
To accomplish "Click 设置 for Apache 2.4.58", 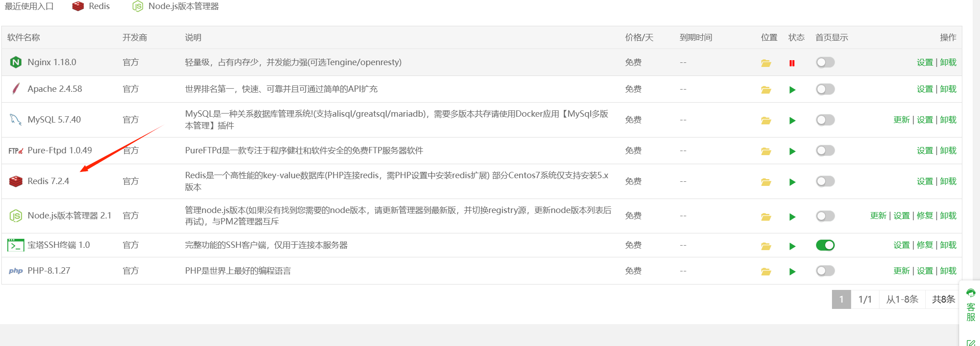I will tap(925, 89).
